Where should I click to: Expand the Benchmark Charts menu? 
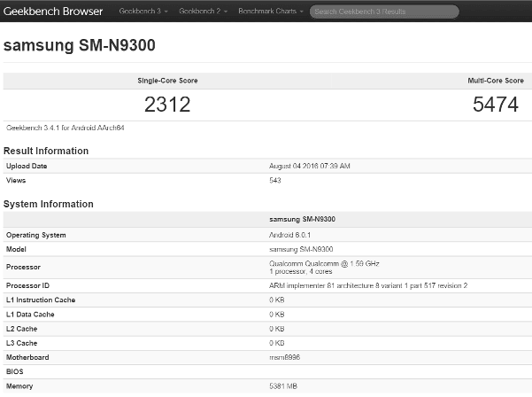(270, 12)
